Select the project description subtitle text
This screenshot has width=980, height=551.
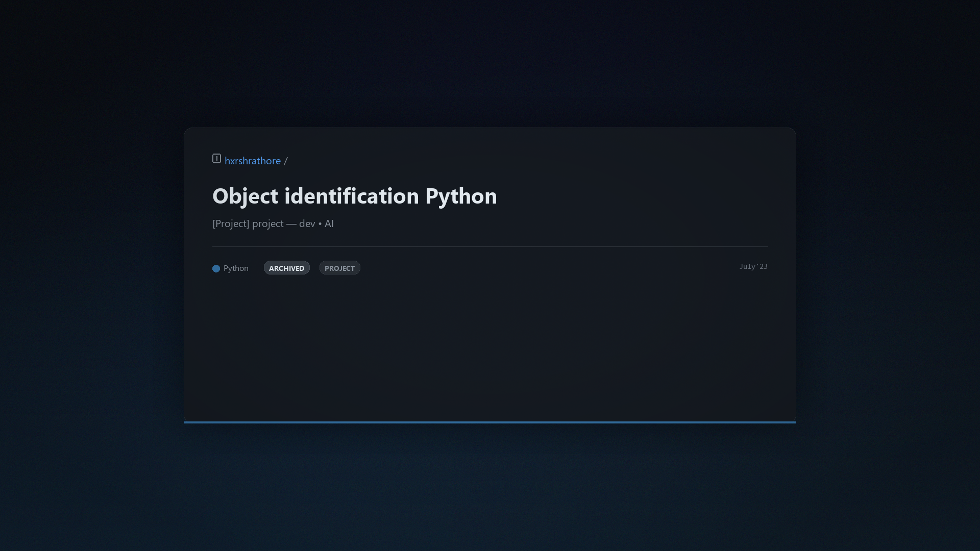pos(273,223)
